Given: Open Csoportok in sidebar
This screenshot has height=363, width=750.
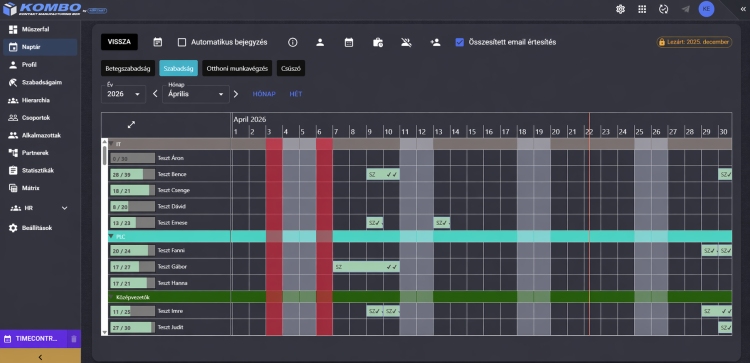Looking at the screenshot, I should 40,118.
